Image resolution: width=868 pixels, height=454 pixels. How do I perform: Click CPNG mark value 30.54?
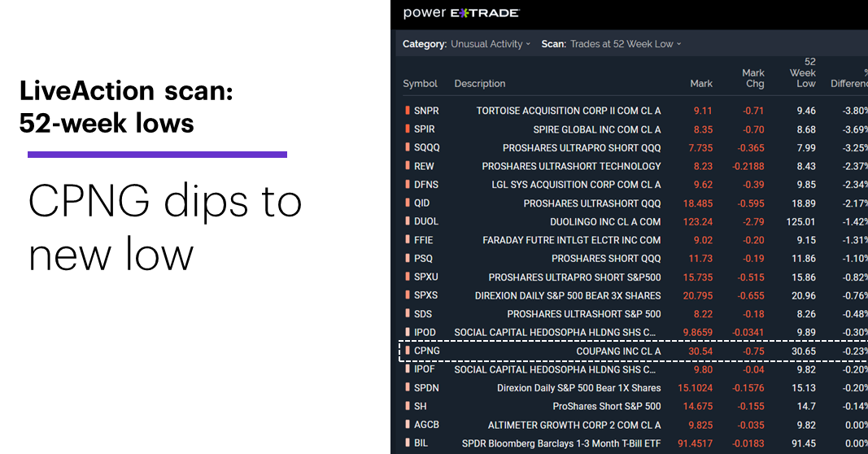(700, 351)
